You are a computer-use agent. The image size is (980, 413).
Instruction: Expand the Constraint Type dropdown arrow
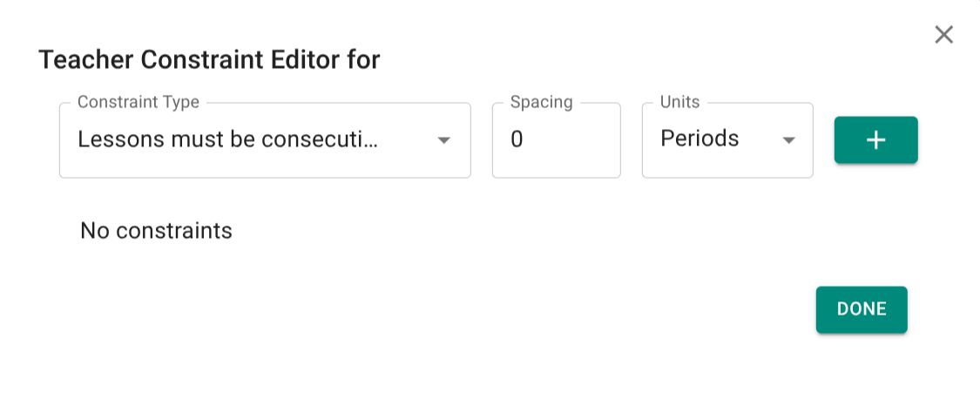tap(443, 140)
